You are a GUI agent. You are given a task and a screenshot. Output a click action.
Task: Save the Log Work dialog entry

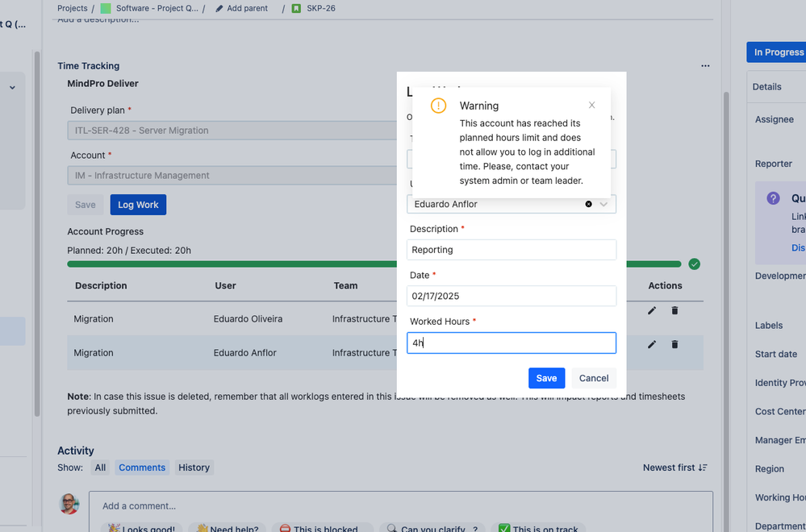click(546, 378)
